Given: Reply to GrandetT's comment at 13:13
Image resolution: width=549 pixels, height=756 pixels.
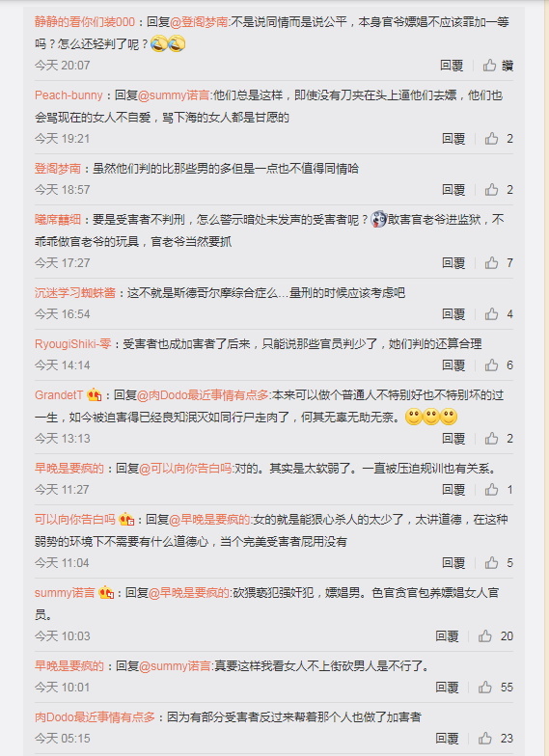Looking at the screenshot, I should click(x=453, y=438).
